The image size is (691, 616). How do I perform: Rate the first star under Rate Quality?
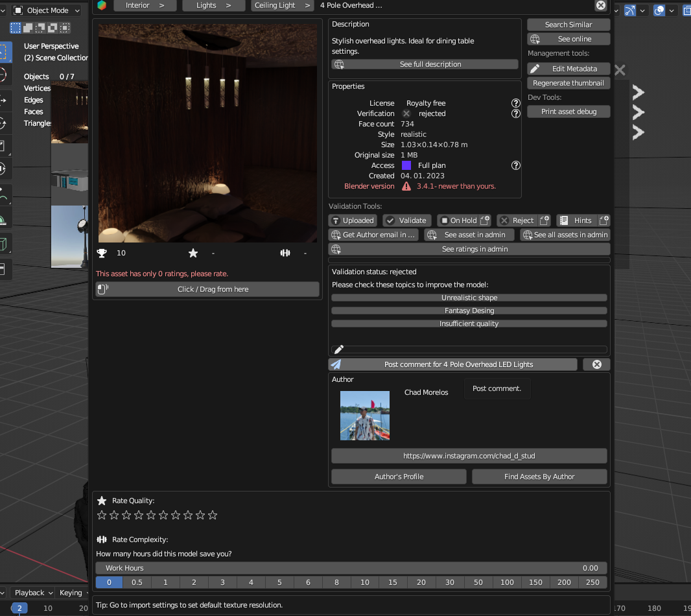(102, 515)
